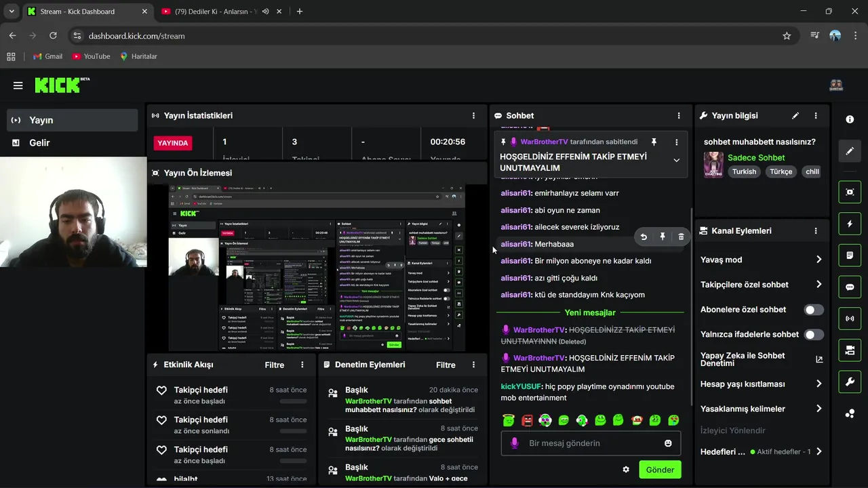This screenshot has height=488, width=868.
Task: Open tab search dropdown in Chrome
Action: [x=11, y=12]
